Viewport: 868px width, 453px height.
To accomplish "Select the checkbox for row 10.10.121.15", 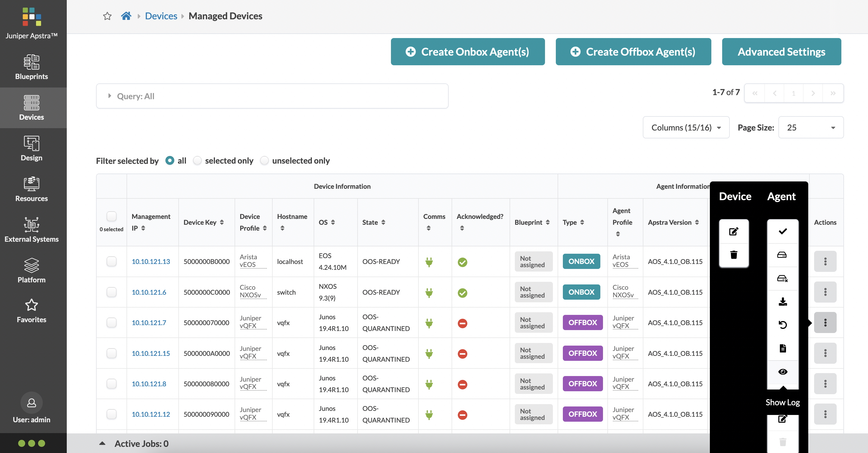I will (111, 353).
